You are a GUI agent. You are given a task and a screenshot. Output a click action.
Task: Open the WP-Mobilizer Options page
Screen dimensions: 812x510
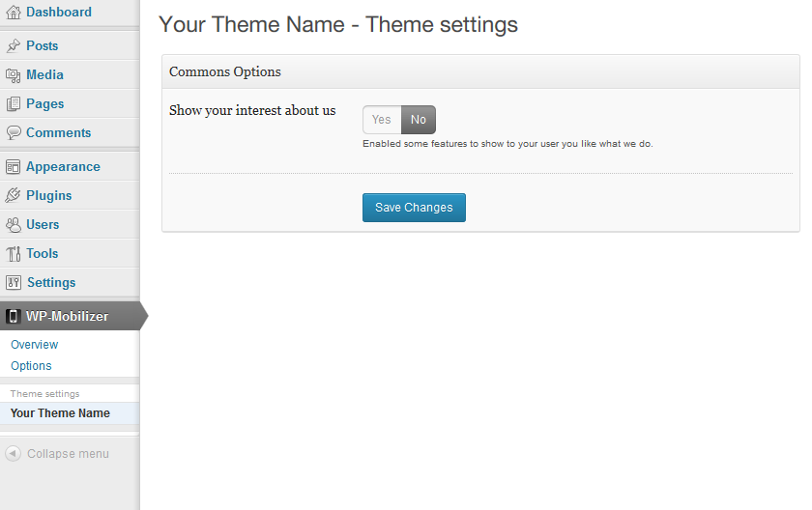[x=31, y=366]
